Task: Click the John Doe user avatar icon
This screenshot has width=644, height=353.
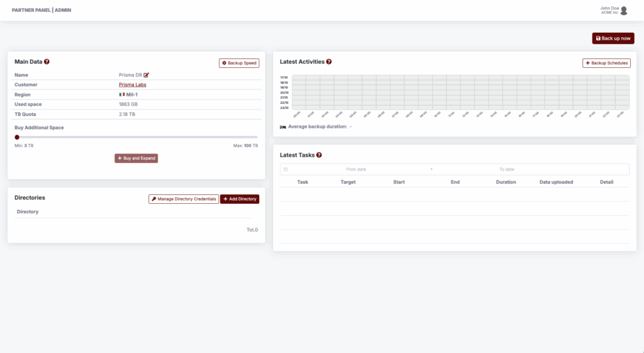Action: [x=624, y=10]
